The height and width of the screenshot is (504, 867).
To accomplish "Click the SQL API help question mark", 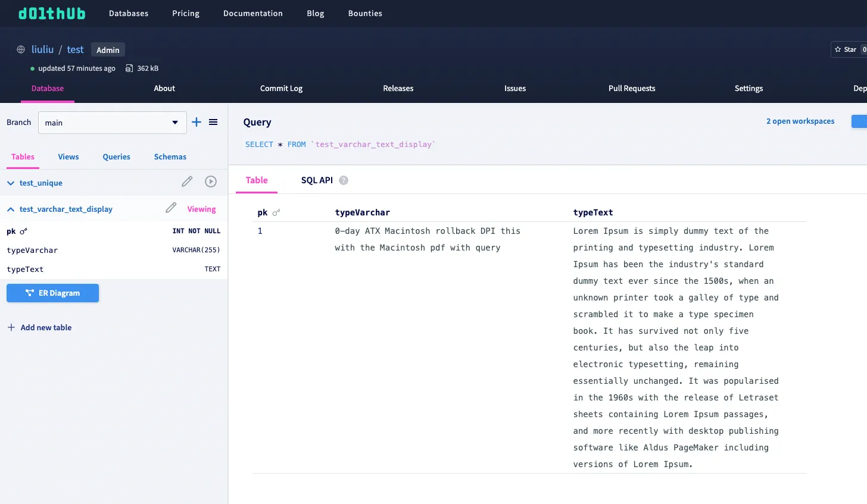I will (344, 180).
